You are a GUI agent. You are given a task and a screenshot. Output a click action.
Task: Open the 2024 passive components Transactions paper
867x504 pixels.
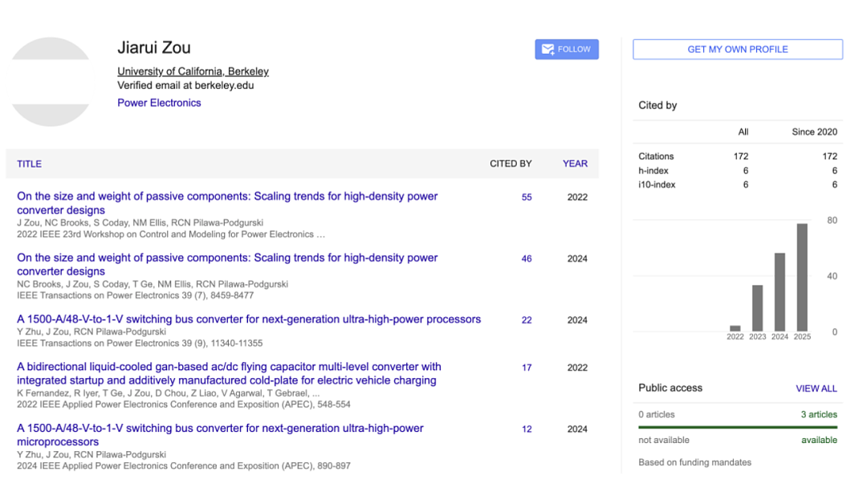(x=227, y=264)
